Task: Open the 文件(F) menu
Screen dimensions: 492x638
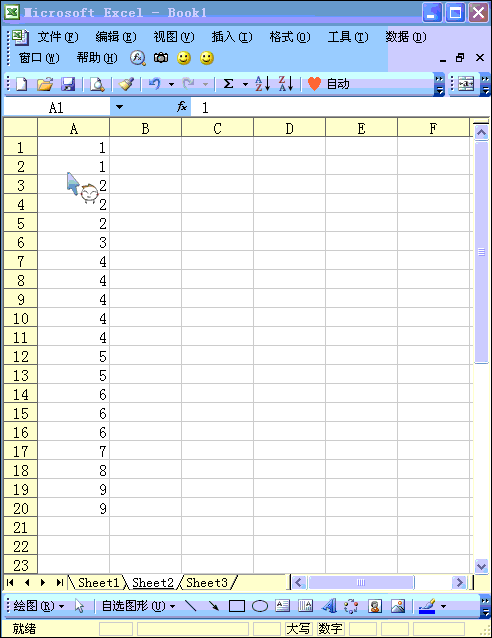Action: (58, 37)
